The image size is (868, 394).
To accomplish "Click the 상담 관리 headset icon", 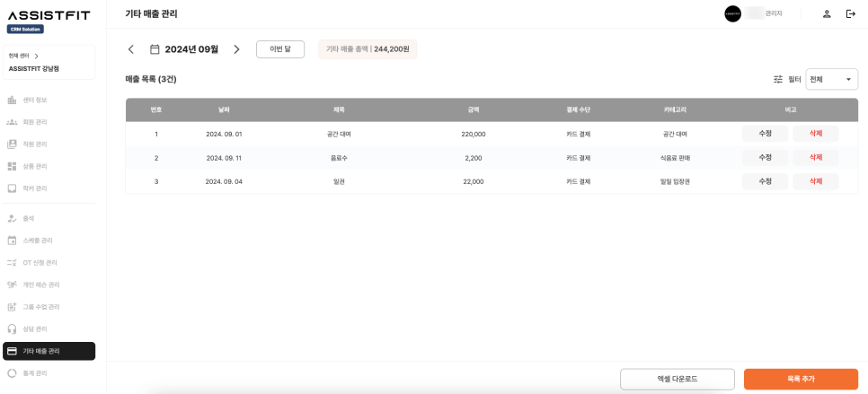I will pos(12,328).
